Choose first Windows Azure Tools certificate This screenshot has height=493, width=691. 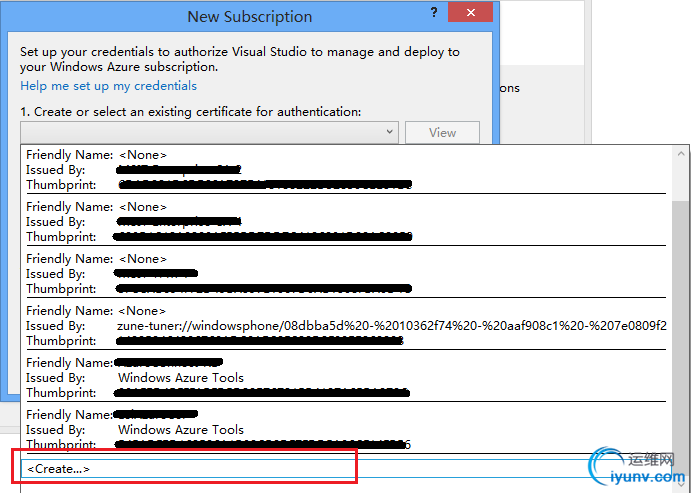[346, 378]
